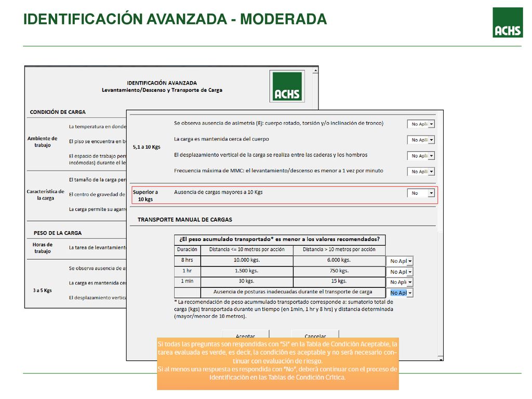Open dropdown for absence of asymmetry question
Viewport: 532px width, 399px height.
tap(421, 124)
